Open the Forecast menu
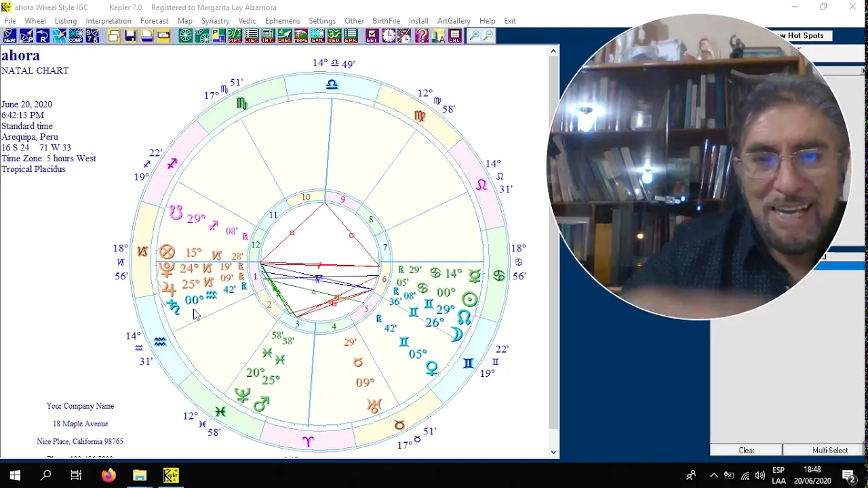 (x=155, y=21)
